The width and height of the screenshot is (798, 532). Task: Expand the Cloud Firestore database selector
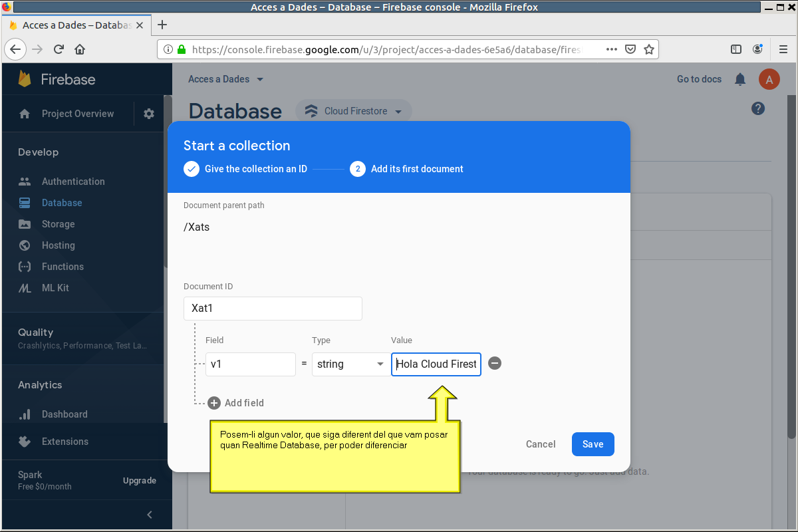(354, 111)
